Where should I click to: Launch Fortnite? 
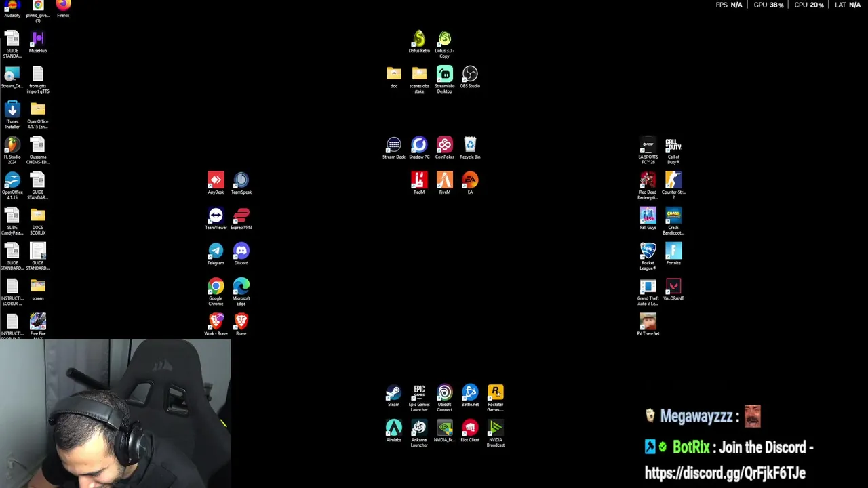[x=673, y=253]
